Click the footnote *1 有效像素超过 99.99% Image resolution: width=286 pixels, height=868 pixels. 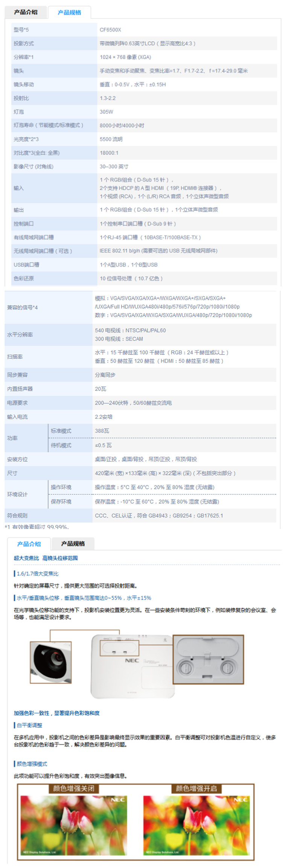tap(37, 527)
